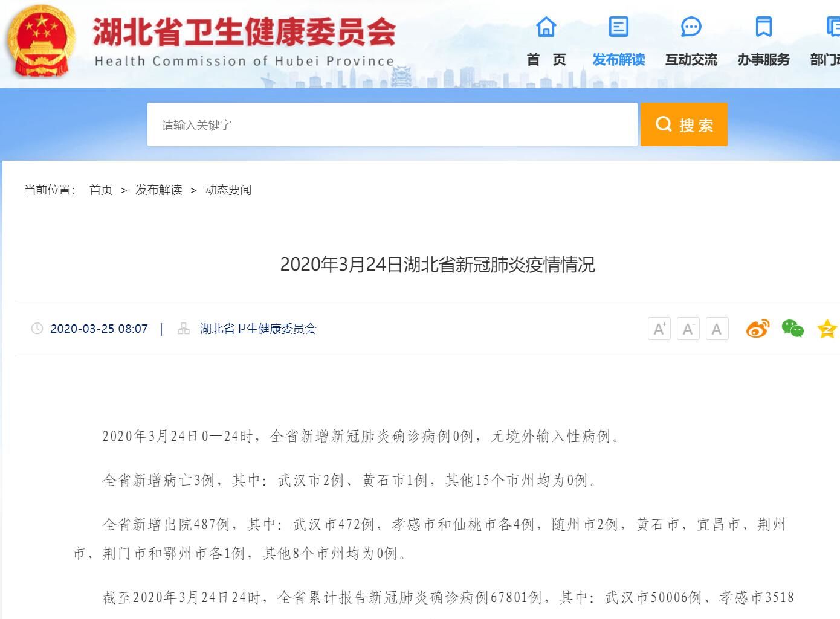The width and height of the screenshot is (840, 619).
Task: Go to 发布解读 in breadcrumb
Action: click(158, 190)
